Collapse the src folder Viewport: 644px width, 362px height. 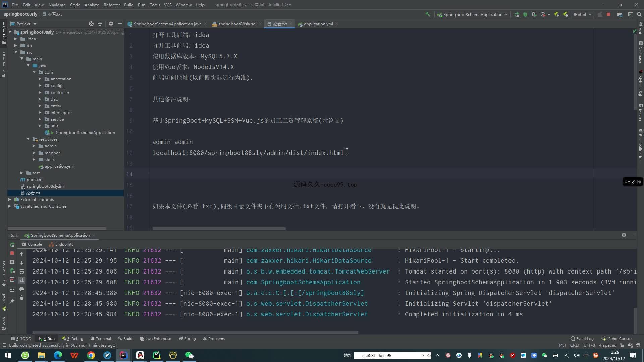pyautogui.click(x=15, y=52)
